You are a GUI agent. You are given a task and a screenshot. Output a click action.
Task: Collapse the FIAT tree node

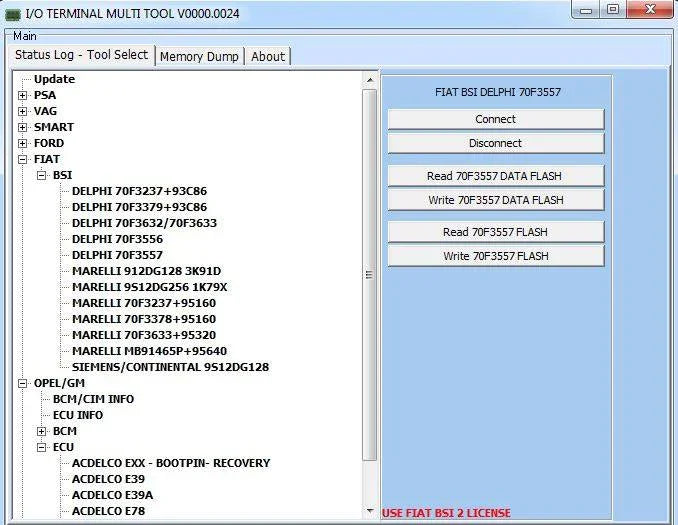click(23, 159)
